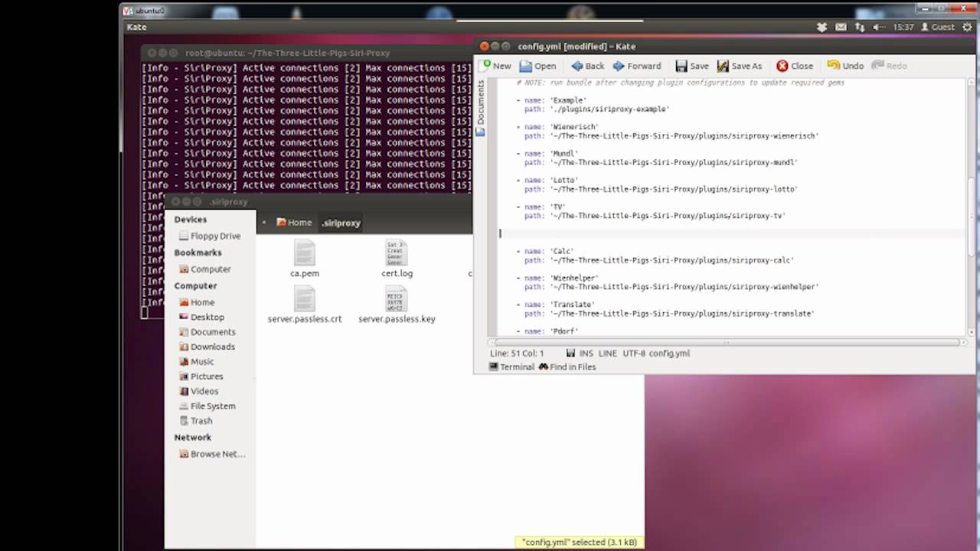
Task: Open the network indicator in the top panel
Action: click(859, 27)
